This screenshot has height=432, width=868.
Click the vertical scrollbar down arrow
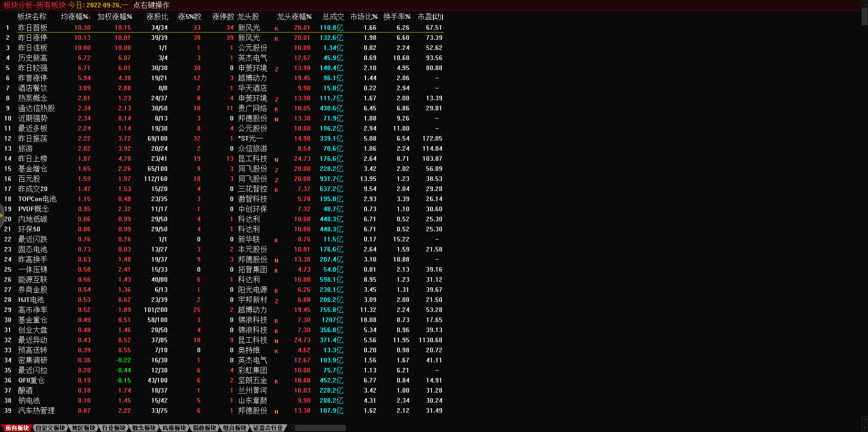click(864, 420)
